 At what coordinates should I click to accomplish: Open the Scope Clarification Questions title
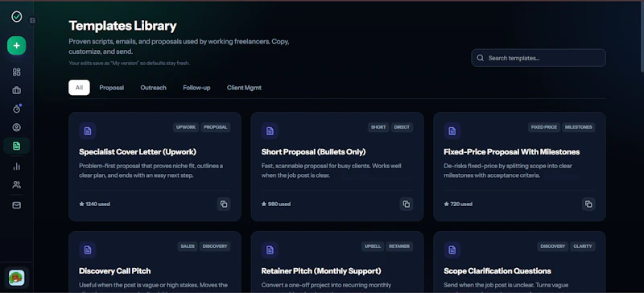[497, 270]
